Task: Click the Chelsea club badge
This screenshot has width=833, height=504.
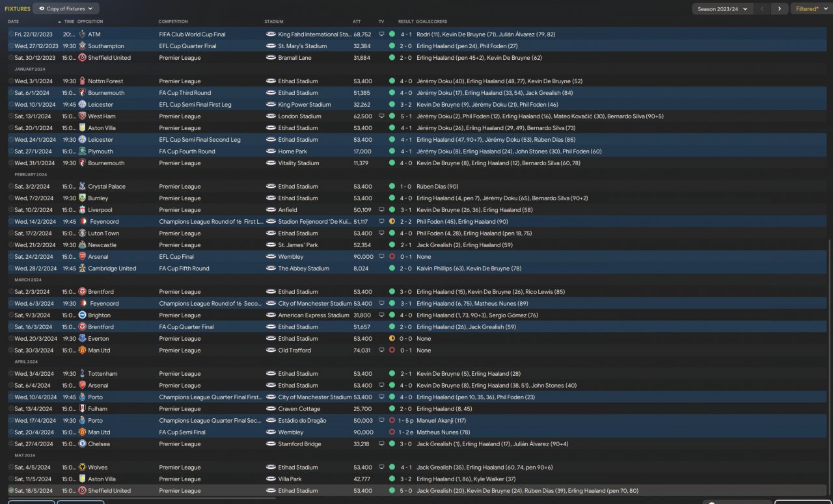Action: point(82,444)
